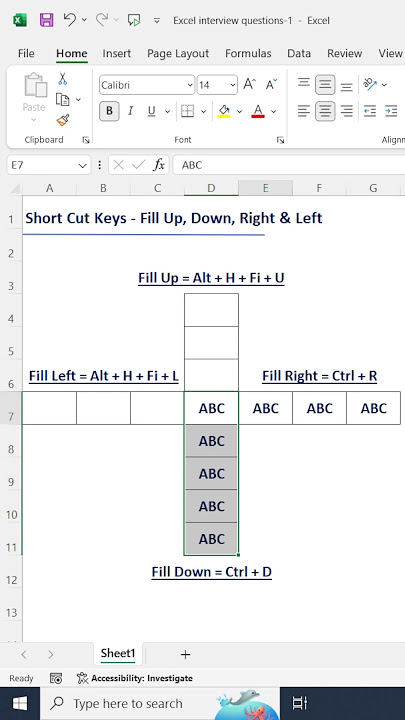Viewport: 405px width, 720px height.
Task: Click the Undo arrow icon
Action: pos(69,19)
